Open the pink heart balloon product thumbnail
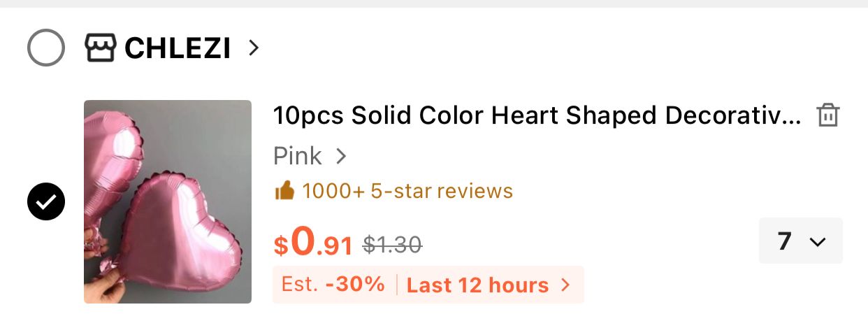Viewport: 868px width, 328px height. 168,201
